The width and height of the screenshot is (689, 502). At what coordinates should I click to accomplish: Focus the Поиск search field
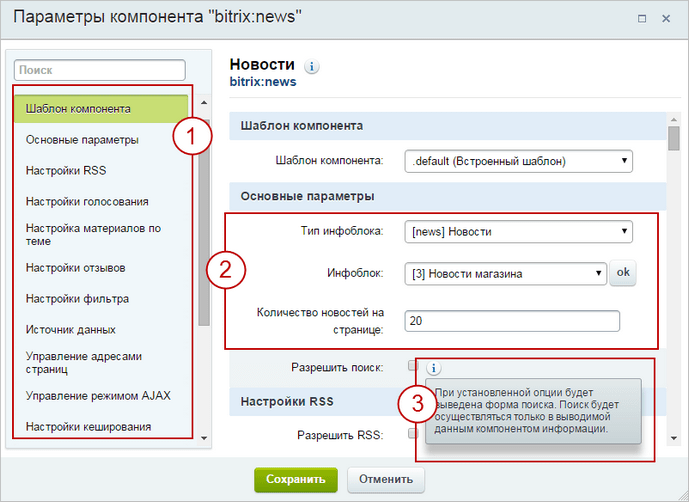(100, 70)
